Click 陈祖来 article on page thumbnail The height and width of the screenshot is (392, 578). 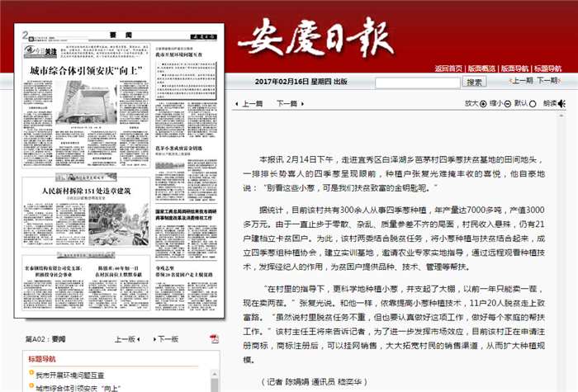(118, 287)
